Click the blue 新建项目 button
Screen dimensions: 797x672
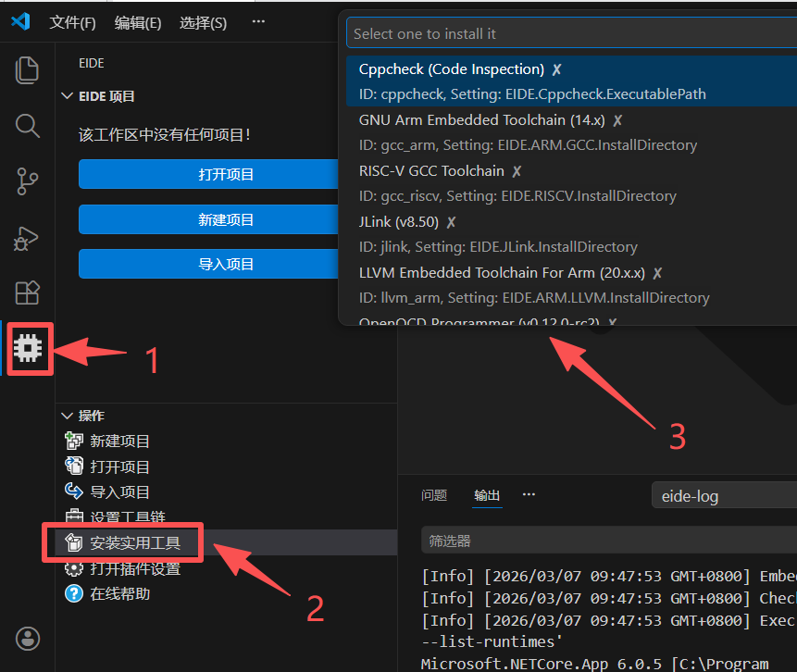[x=208, y=219]
